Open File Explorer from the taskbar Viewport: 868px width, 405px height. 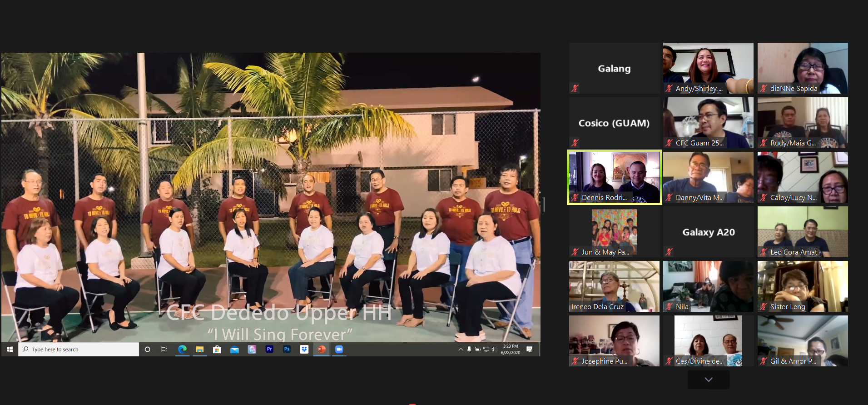point(199,349)
